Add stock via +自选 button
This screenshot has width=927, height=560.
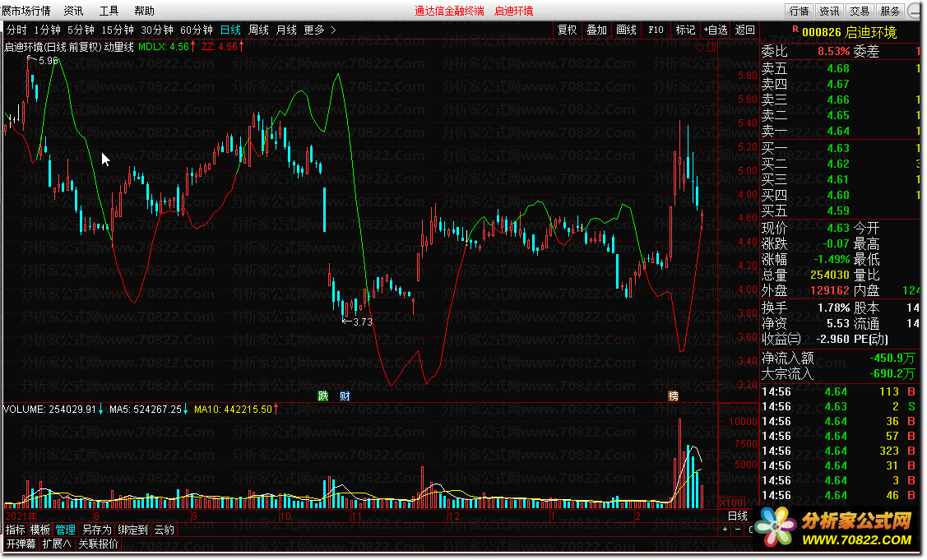tap(716, 30)
